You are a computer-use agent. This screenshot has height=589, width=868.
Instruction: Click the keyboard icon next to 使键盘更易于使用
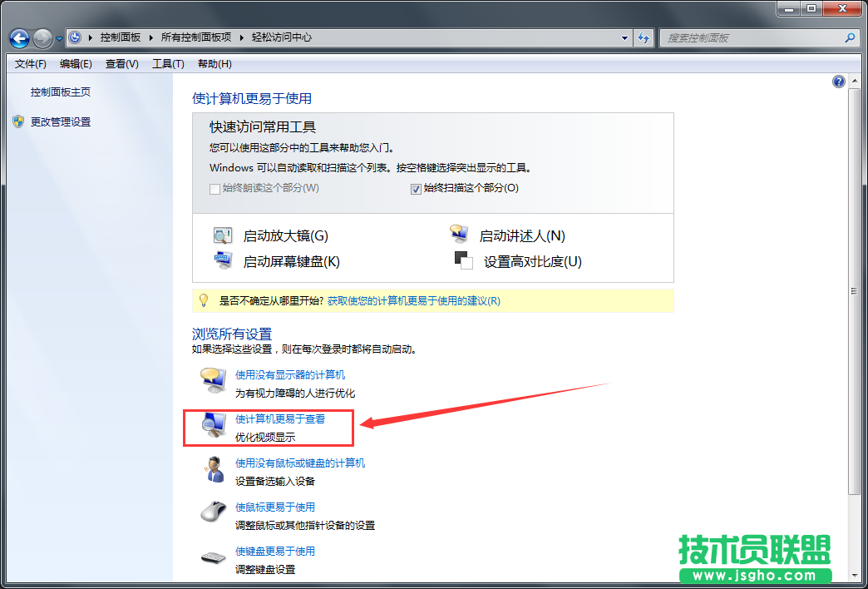coord(215,556)
